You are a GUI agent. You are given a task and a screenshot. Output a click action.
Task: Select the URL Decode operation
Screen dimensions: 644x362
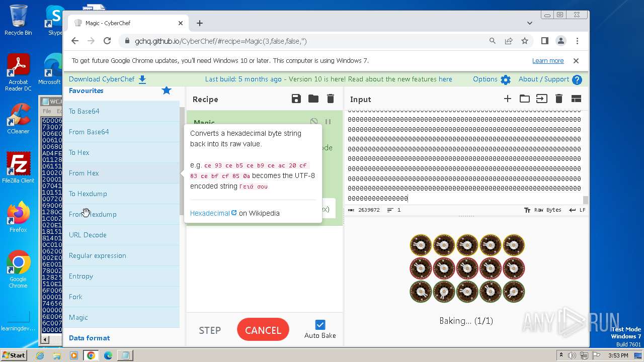121,235
